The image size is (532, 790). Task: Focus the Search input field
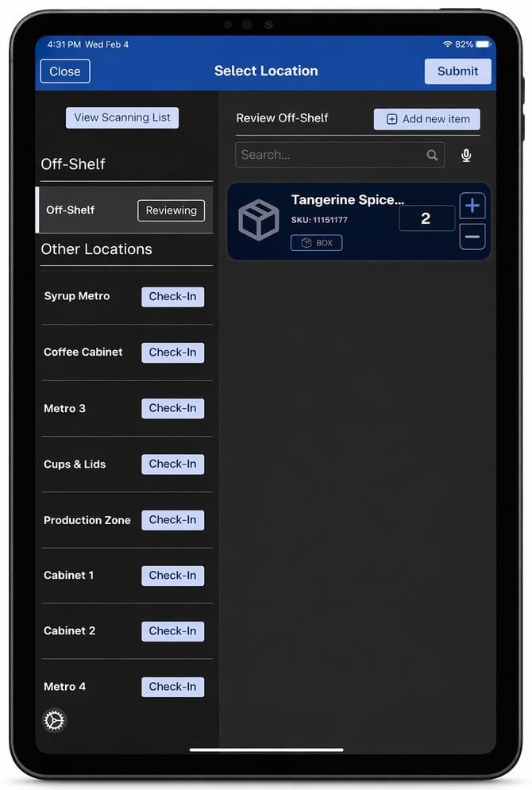340,155
